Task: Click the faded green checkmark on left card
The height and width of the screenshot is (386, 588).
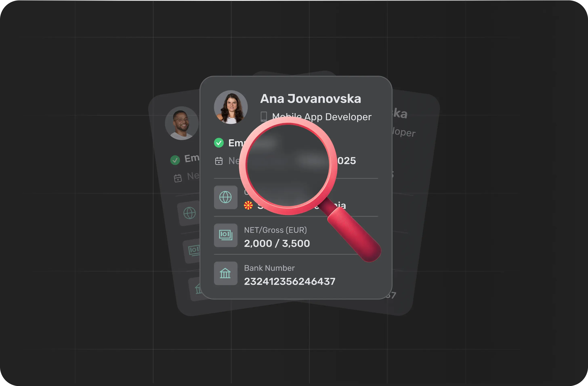Action: 175,160
